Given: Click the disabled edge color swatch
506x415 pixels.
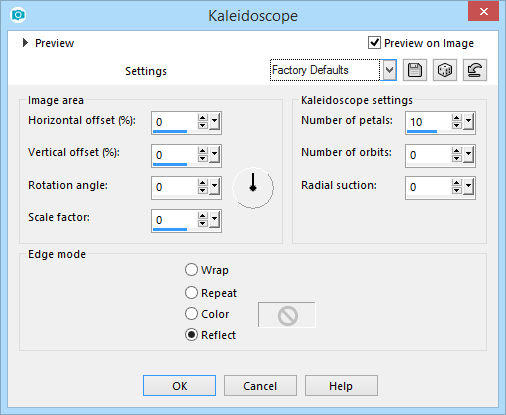Looking at the screenshot, I should (287, 315).
